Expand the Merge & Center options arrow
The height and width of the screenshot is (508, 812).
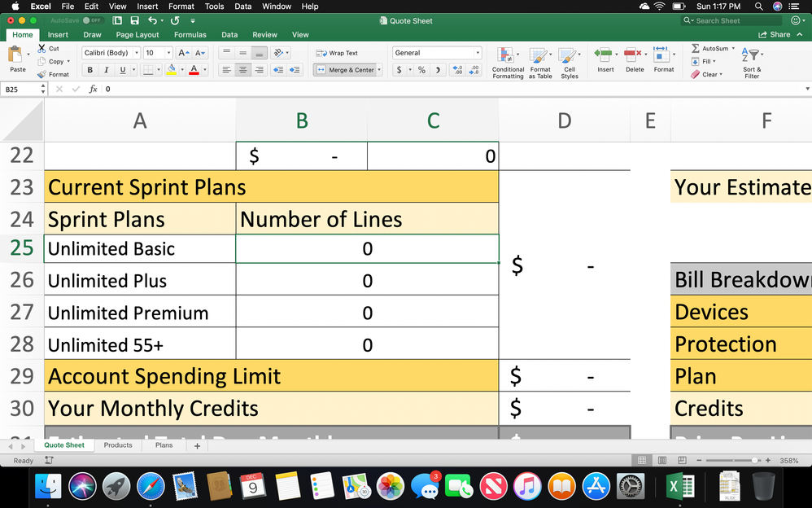point(380,69)
